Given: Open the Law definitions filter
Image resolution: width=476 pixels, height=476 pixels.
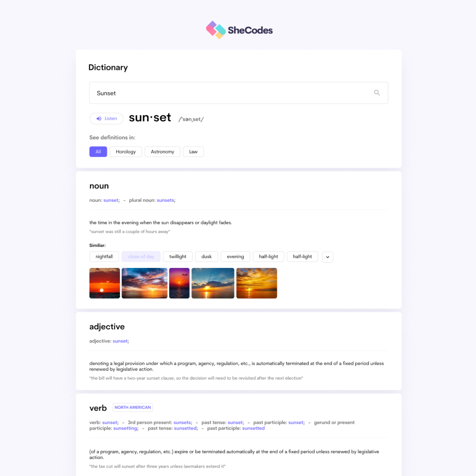Looking at the screenshot, I should pyautogui.click(x=193, y=152).
